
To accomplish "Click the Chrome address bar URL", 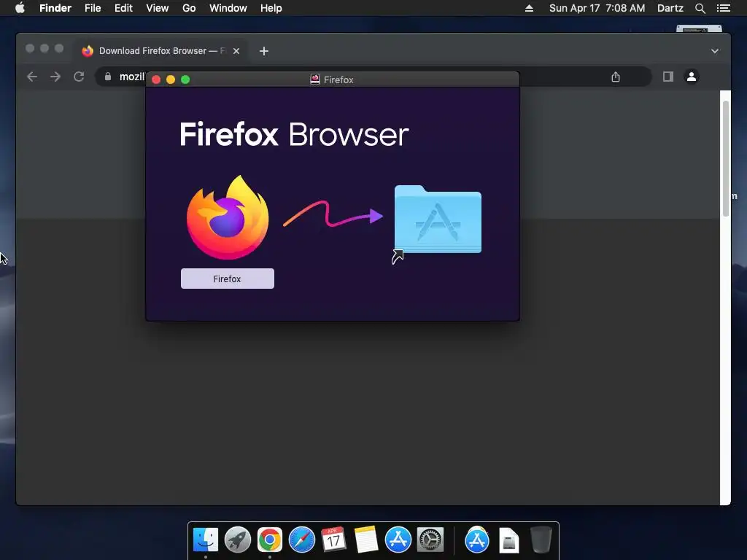I will (132, 77).
